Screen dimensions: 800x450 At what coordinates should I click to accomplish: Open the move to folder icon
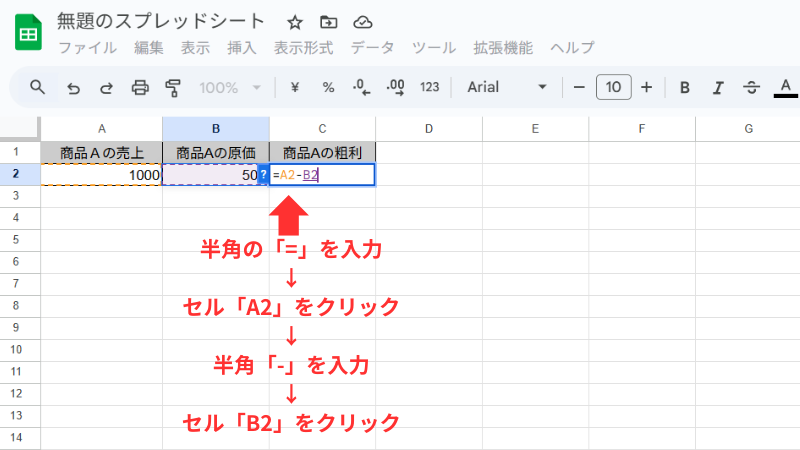point(329,22)
